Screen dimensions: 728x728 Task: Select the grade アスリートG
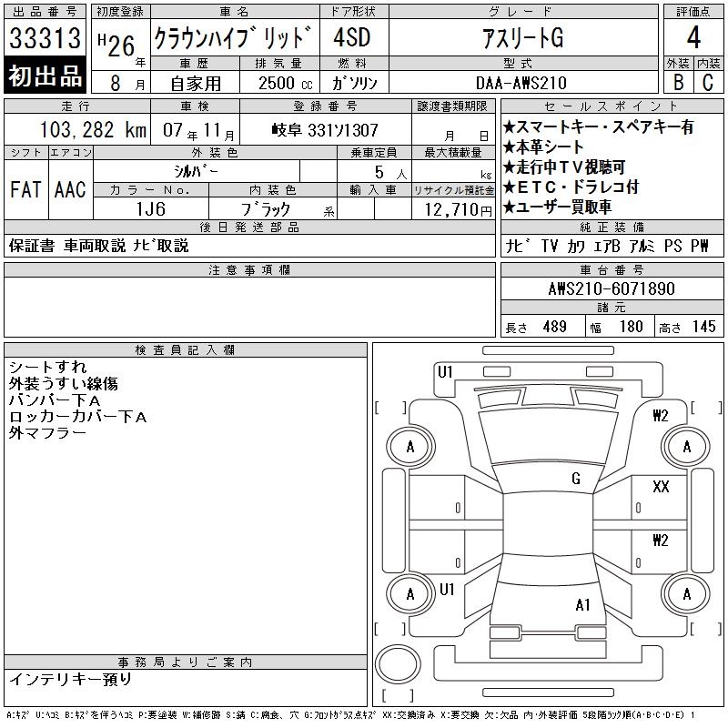[x=522, y=37]
